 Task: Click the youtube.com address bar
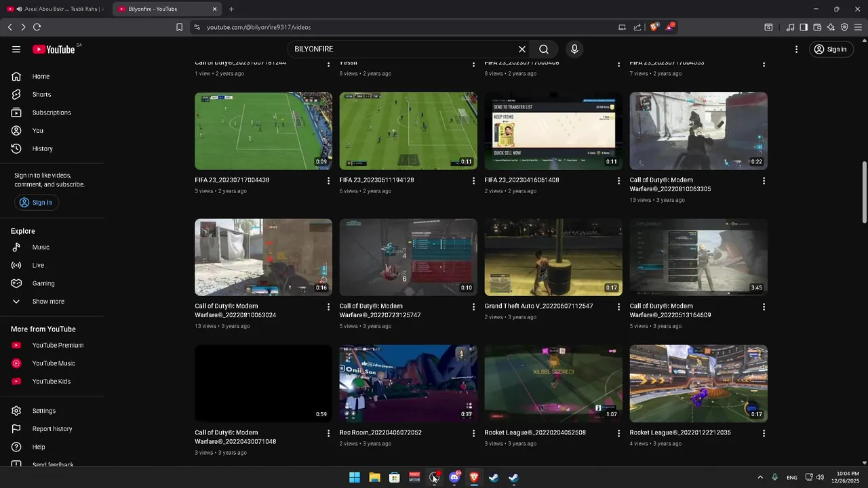pos(400,27)
